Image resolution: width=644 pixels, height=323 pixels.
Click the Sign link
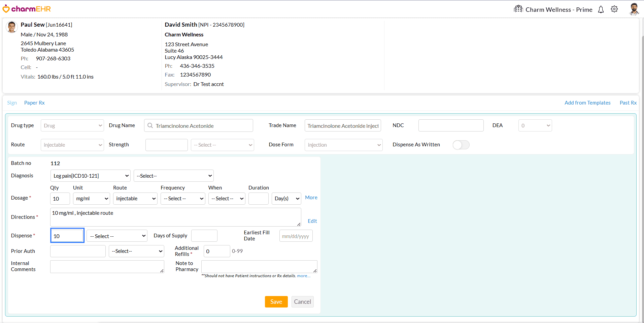tap(12, 103)
